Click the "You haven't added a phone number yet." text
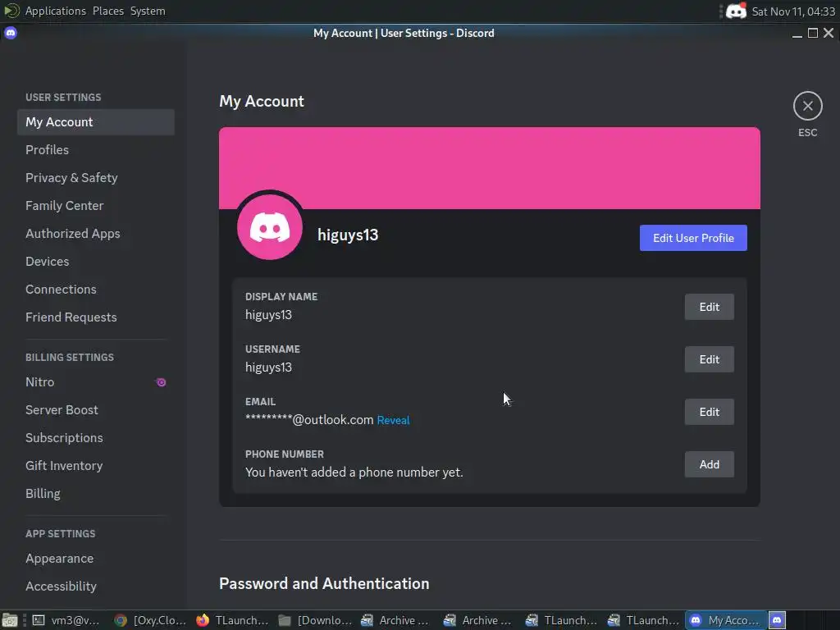This screenshot has height=630, width=840. 354,472
